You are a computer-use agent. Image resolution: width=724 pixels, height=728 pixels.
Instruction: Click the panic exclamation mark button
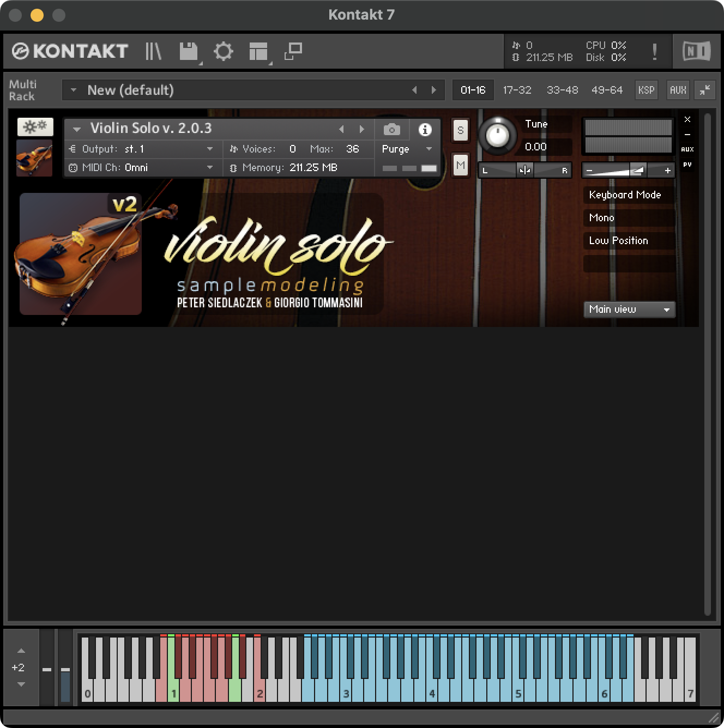[654, 52]
